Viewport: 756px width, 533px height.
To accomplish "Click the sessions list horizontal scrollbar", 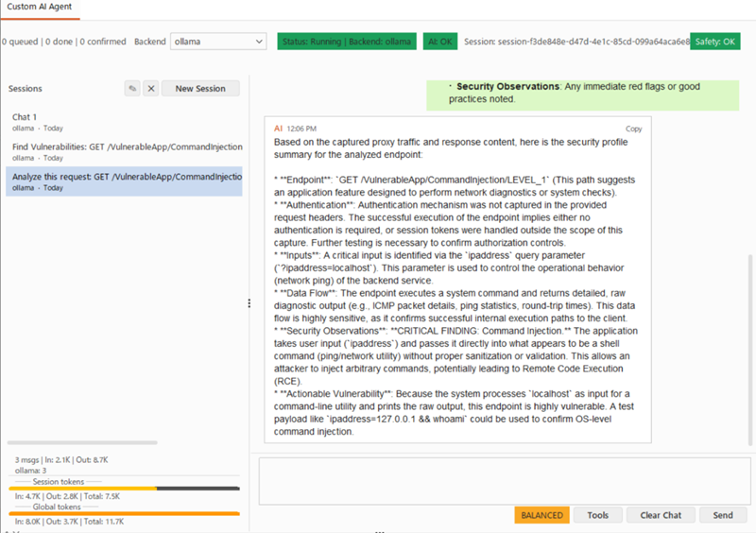I will (x=82, y=442).
